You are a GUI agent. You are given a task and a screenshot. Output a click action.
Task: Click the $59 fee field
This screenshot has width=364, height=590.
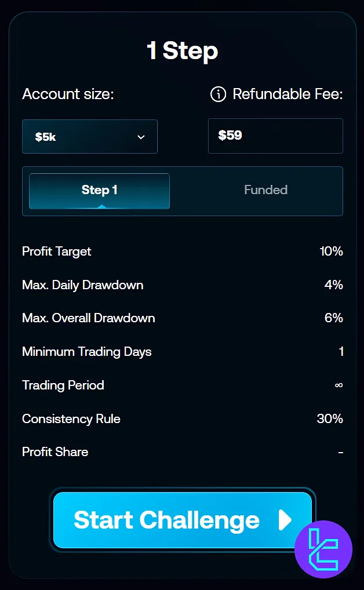275,136
